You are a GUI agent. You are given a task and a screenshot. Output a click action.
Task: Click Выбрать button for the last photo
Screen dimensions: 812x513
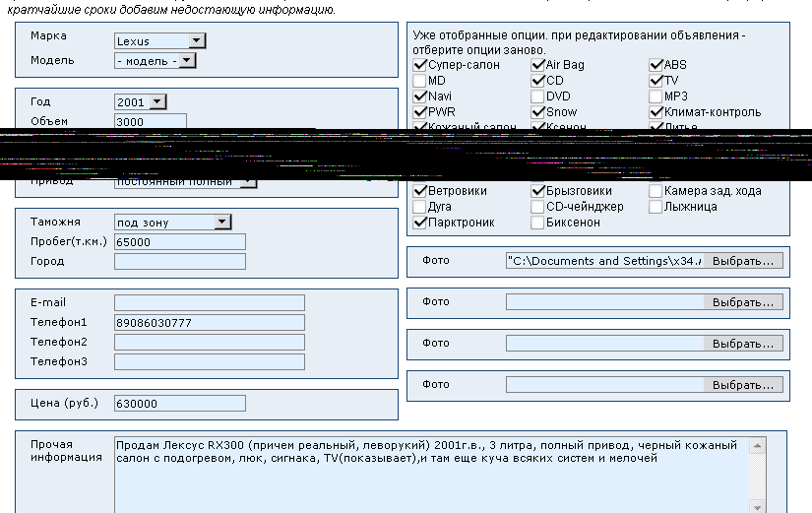743,385
